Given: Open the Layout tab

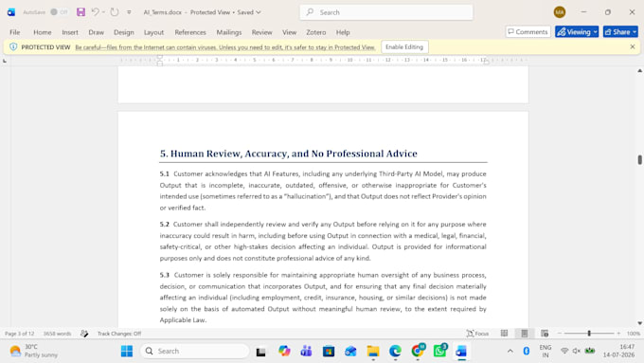Looking at the screenshot, I should click(x=153, y=32).
